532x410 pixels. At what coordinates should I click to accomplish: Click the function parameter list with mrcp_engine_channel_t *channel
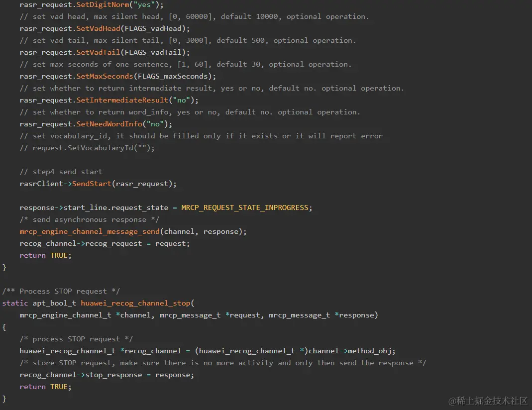pyautogui.click(x=199, y=315)
